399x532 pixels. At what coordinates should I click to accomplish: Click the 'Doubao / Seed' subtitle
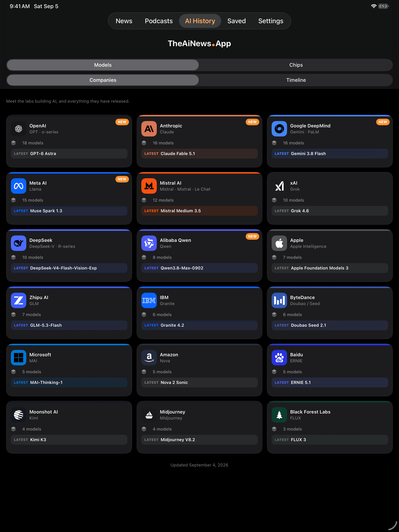click(305, 304)
